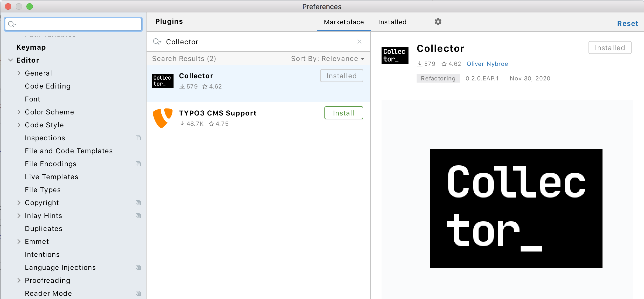Click the Collector search field input
The image size is (644, 299).
[x=258, y=42]
